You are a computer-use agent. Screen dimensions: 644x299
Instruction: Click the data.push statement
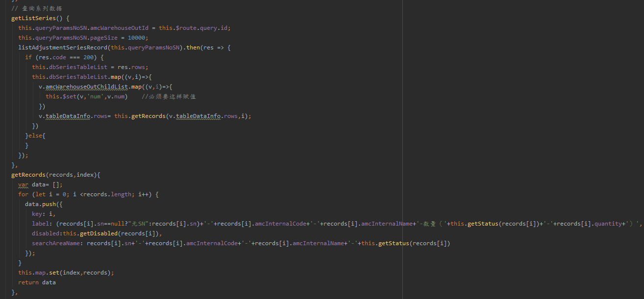(x=42, y=204)
